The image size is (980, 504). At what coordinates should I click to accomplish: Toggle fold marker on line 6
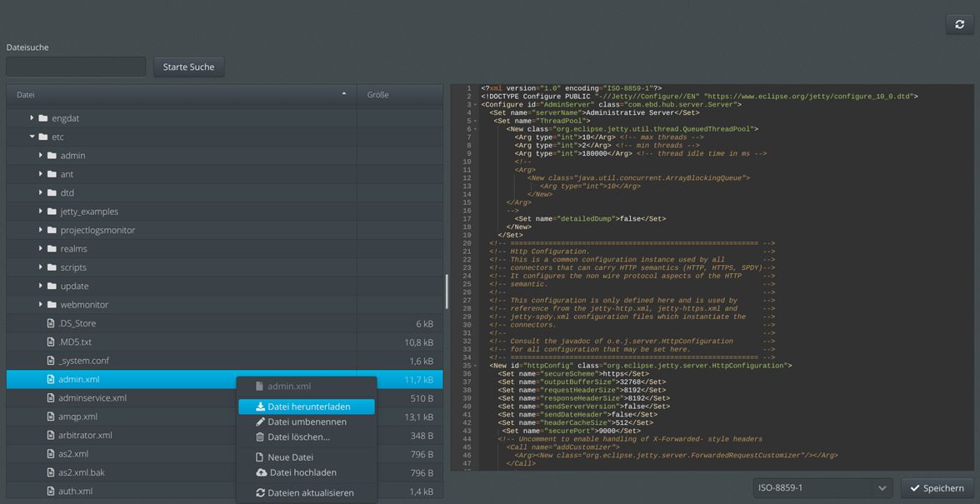[x=476, y=128]
